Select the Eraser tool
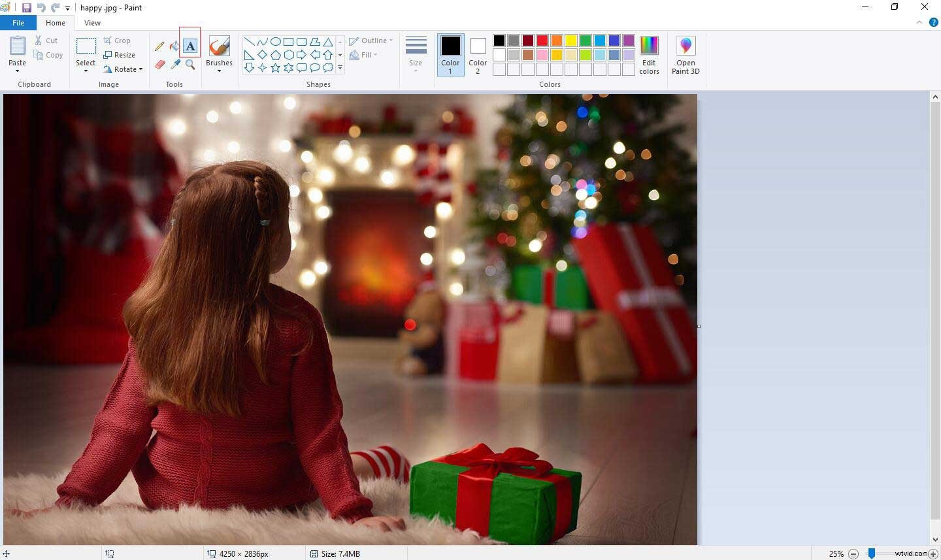The height and width of the screenshot is (560, 941). pos(159,65)
